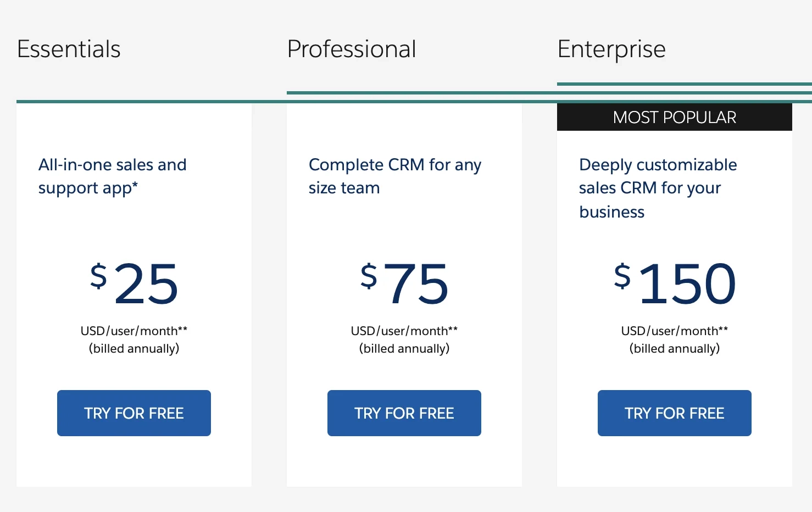Screen dimensions: 812x512
Task: Click TRY FOR FREE under Enterprise plan
Action: (x=674, y=413)
